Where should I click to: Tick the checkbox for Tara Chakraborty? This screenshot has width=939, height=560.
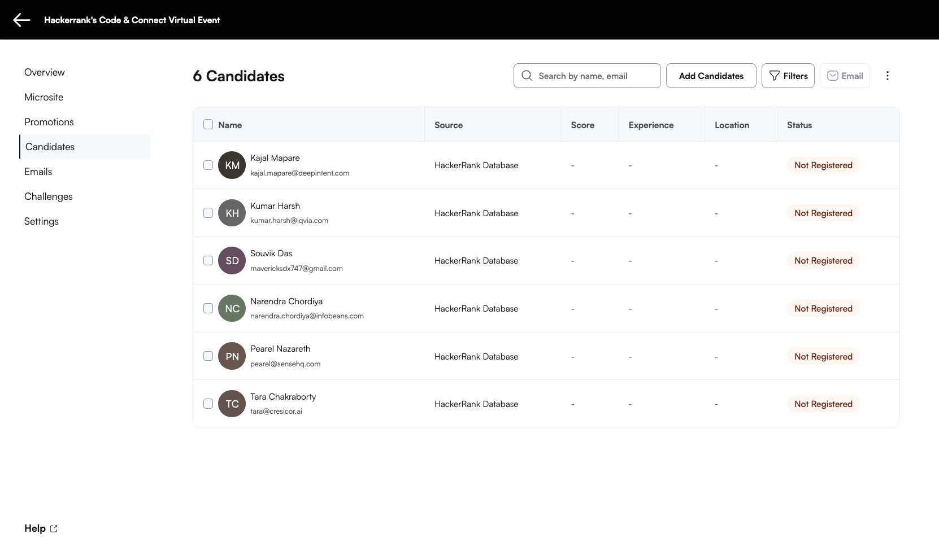tap(208, 404)
